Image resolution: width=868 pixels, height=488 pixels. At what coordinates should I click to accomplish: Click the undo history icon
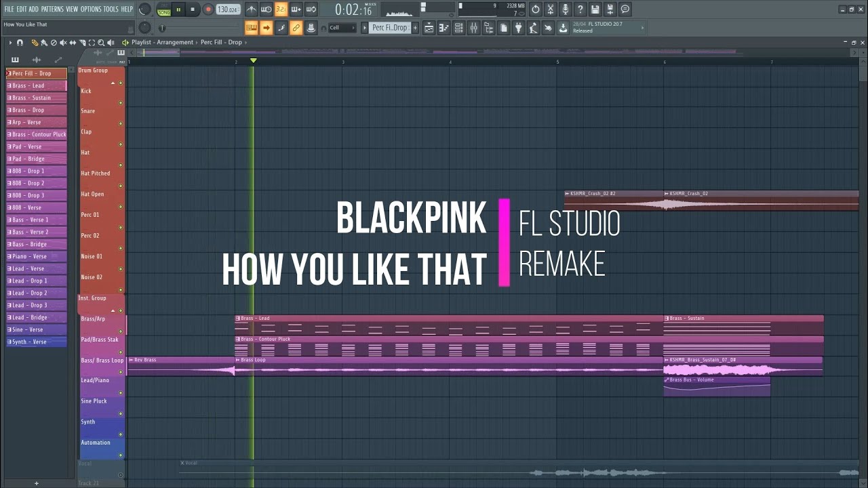pos(536,9)
